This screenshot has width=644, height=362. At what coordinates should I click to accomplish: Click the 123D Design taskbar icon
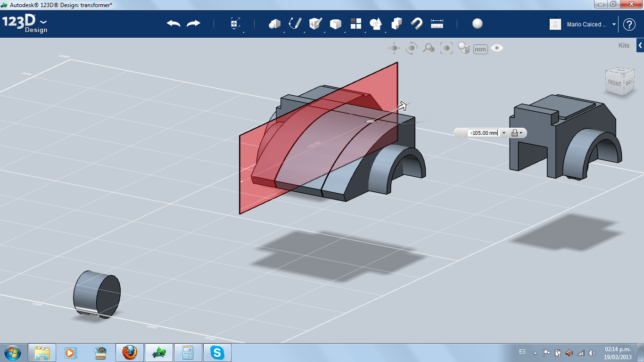point(159,353)
